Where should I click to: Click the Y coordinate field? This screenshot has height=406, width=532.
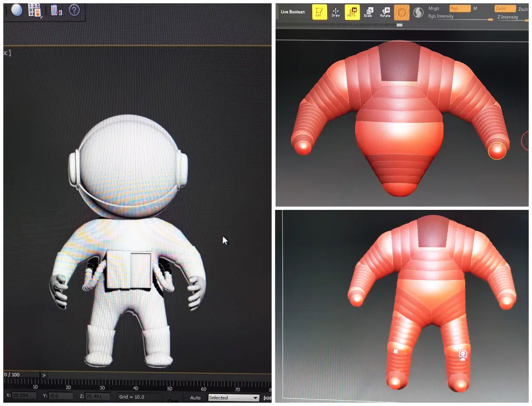click(x=61, y=396)
